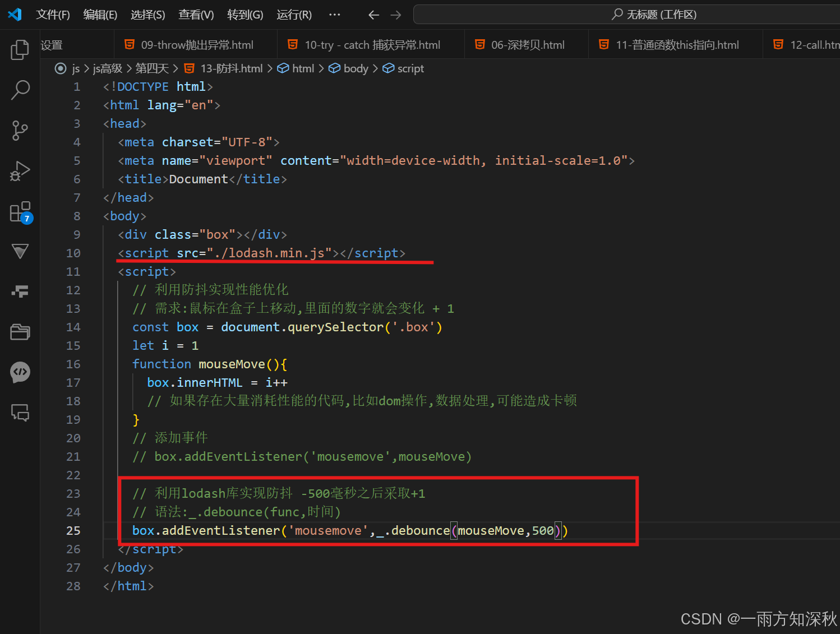The image size is (840, 634).
Task: Switch to the 设置 tab
Action: pyautogui.click(x=77, y=45)
